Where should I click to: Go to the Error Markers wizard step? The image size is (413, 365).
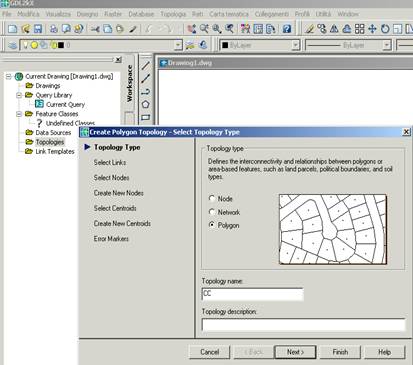(x=111, y=239)
